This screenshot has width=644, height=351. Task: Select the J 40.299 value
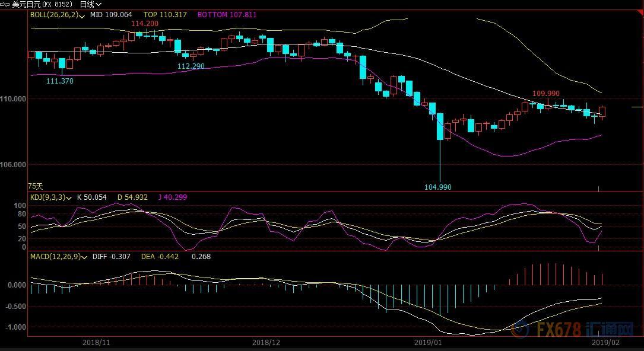click(173, 197)
